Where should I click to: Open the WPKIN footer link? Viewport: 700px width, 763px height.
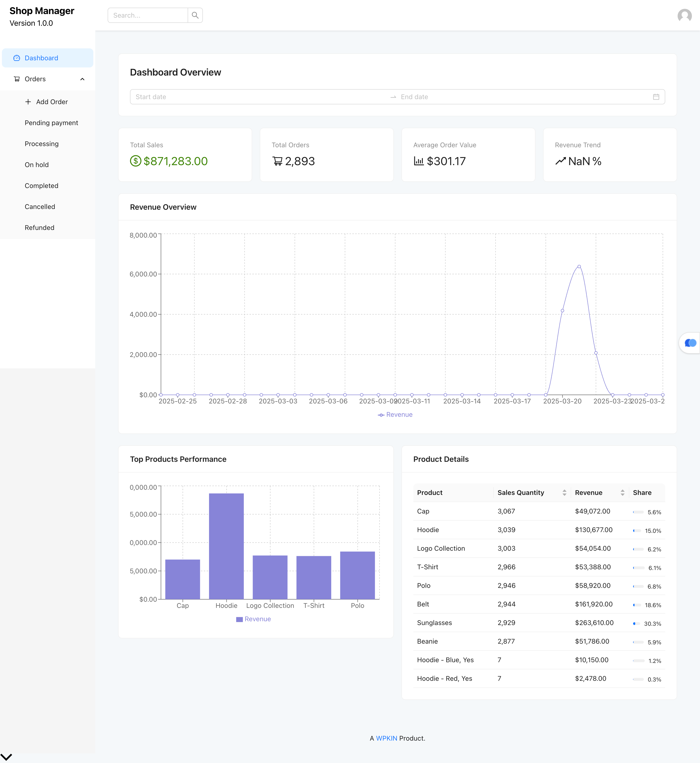click(386, 738)
